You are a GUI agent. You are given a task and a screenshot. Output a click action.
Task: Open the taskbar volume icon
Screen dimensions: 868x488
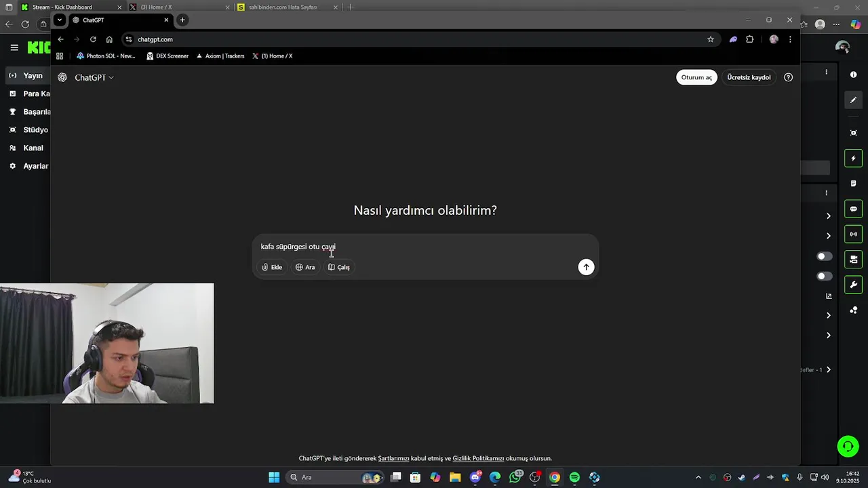pos(825,477)
